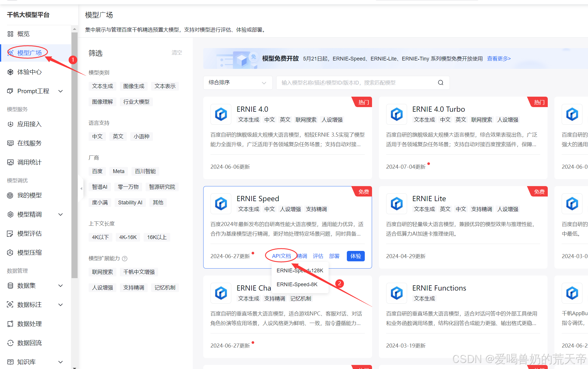The image size is (588, 369).
Task: Toggle the 16K以上 context filter
Action: point(157,237)
